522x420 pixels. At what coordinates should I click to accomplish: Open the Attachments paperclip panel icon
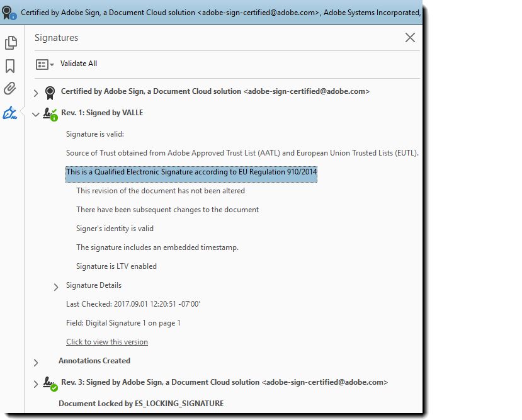[10, 89]
